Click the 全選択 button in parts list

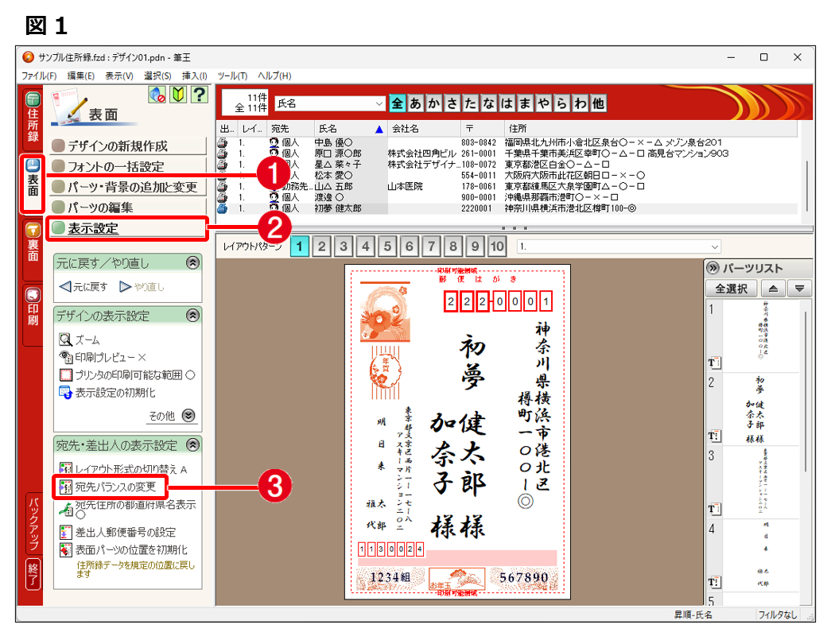[731, 289]
